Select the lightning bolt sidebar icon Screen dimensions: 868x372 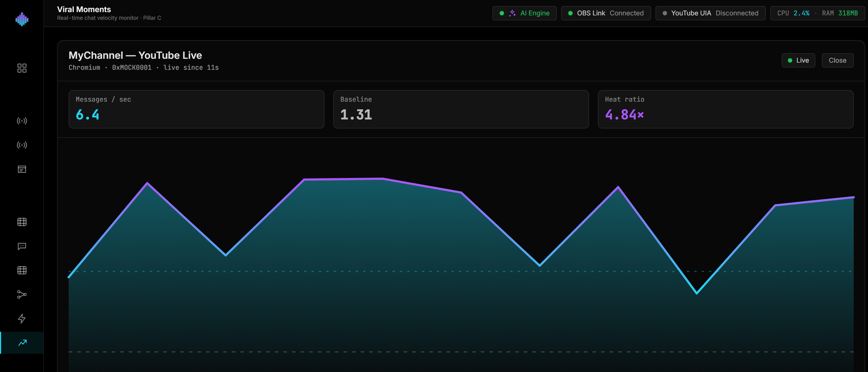pyautogui.click(x=22, y=318)
